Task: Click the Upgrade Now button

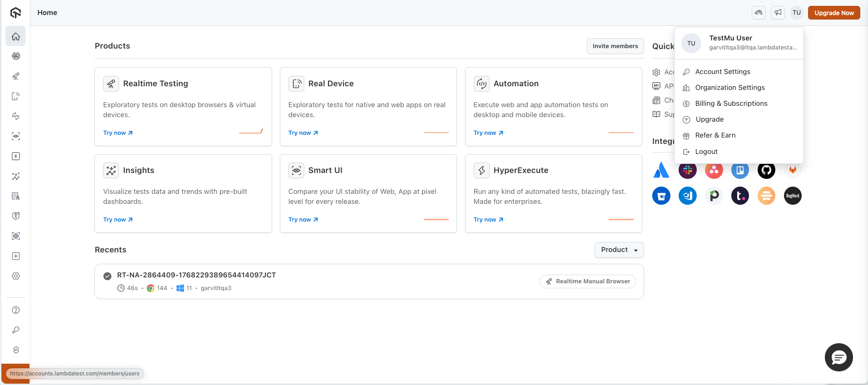Action: point(833,13)
